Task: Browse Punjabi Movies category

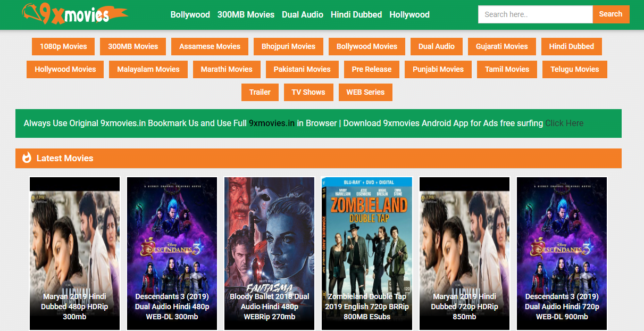Action: coord(438,69)
